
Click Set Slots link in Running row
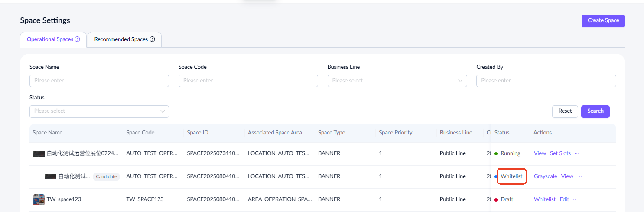pyautogui.click(x=560, y=153)
